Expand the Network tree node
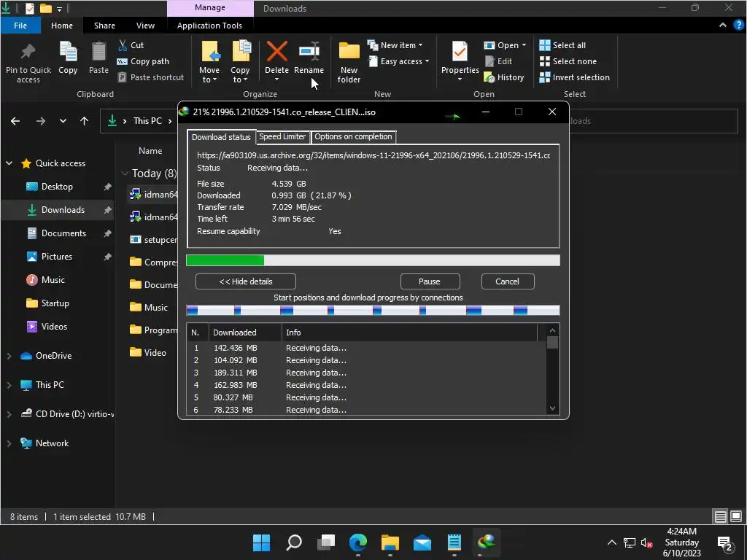The height and width of the screenshot is (560, 747). (9, 443)
